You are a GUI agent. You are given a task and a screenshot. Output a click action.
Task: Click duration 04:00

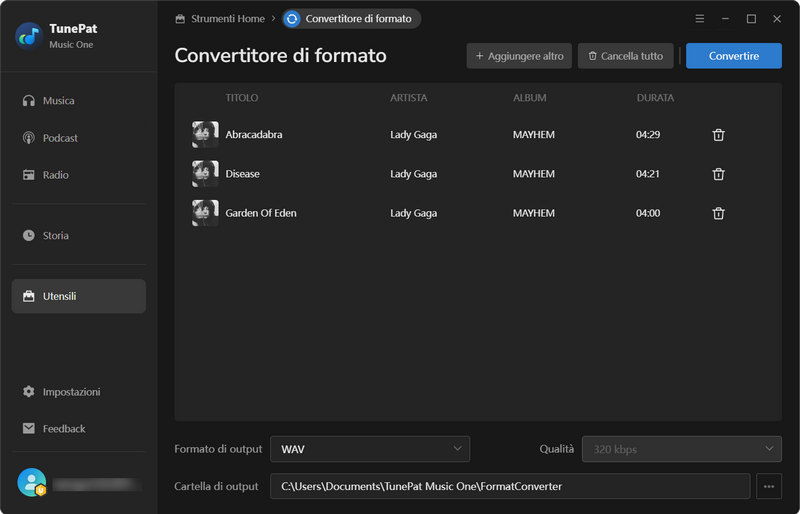click(648, 213)
